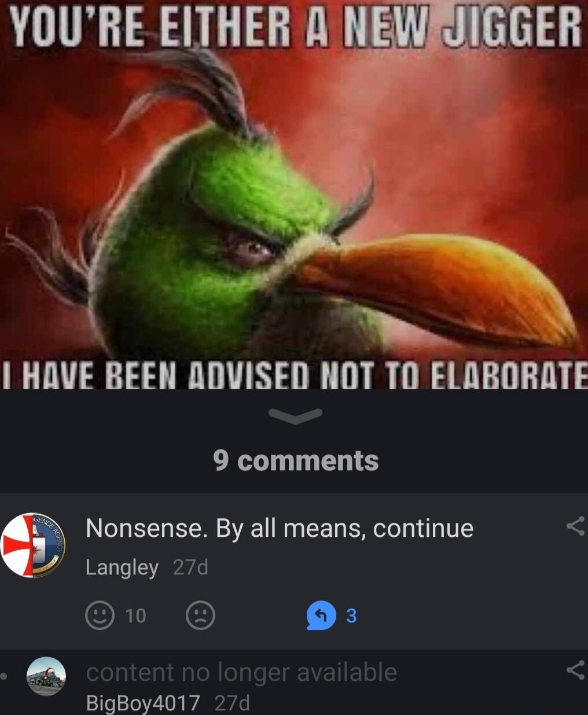The width and height of the screenshot is (588, 715).
Task: Upvote Langley's comment with smiley face
Action: [100, 615]
